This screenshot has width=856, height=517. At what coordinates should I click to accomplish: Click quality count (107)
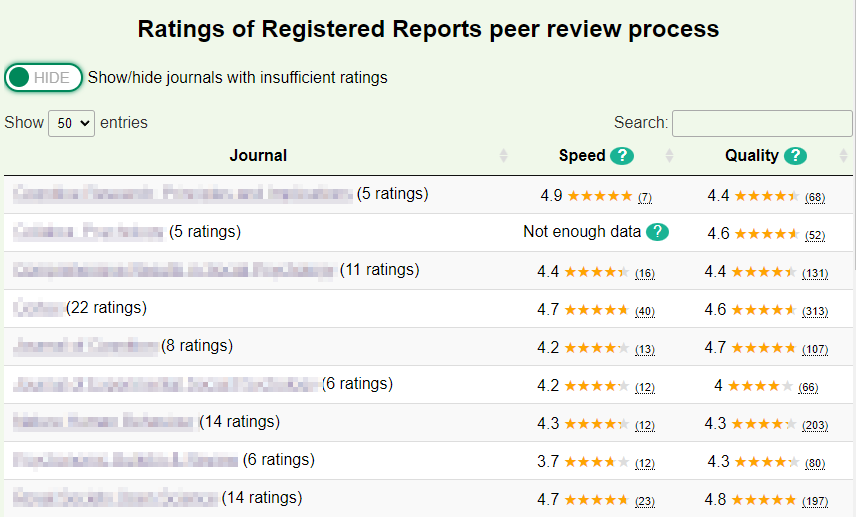point(815,349)
